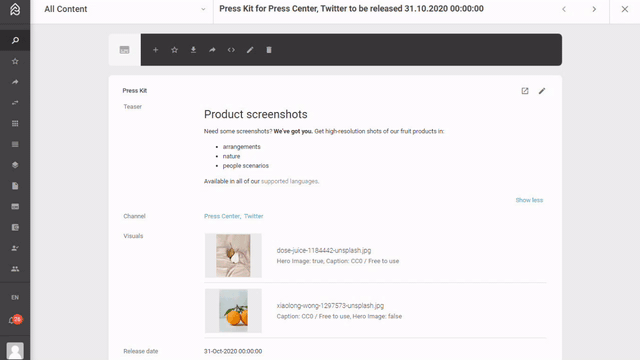Open xiaolong-wong oranges thumbnail
Image resolution: width=640 pixels, height=360 pixels.
[x=233, y=311]
